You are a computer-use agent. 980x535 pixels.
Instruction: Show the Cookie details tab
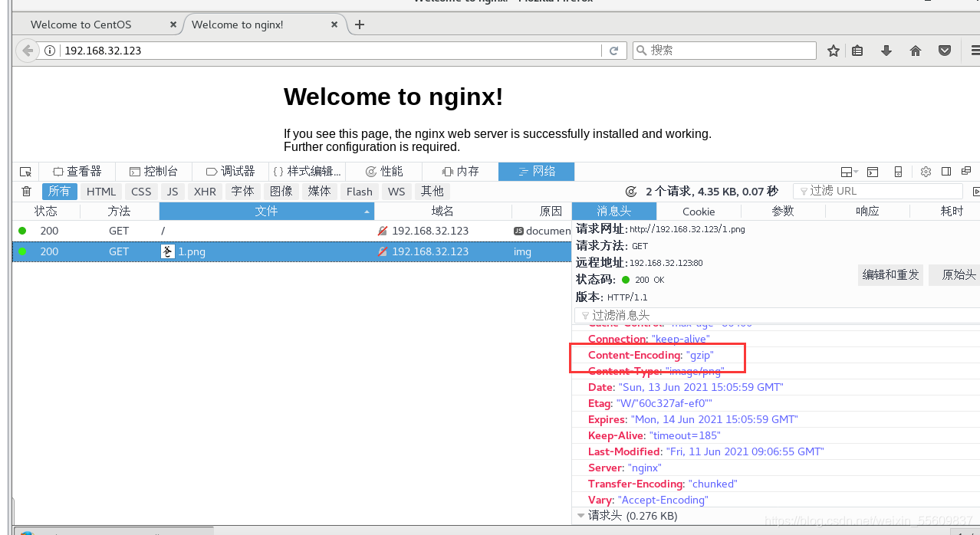pyautogui.click(x=699, y=212)
